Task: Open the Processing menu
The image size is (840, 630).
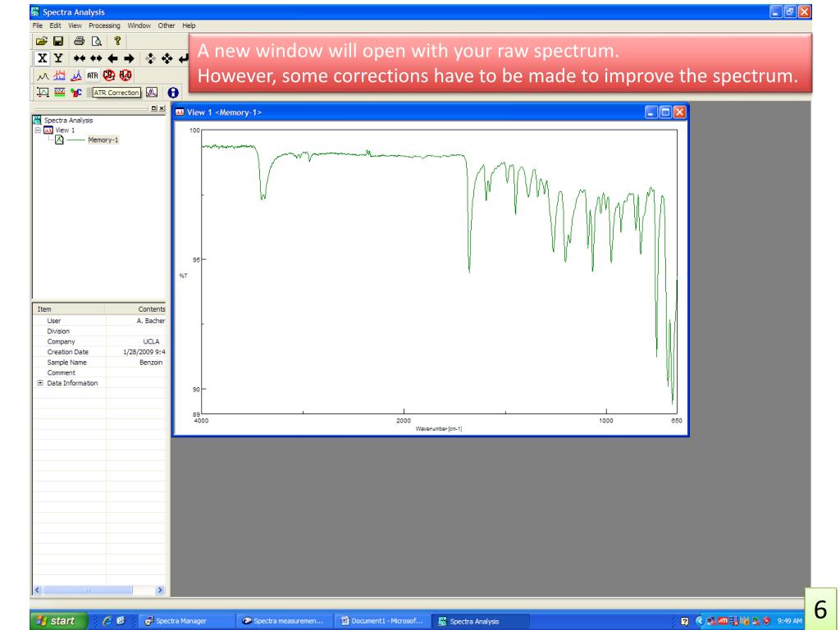Action: click(x=104, y=25)
